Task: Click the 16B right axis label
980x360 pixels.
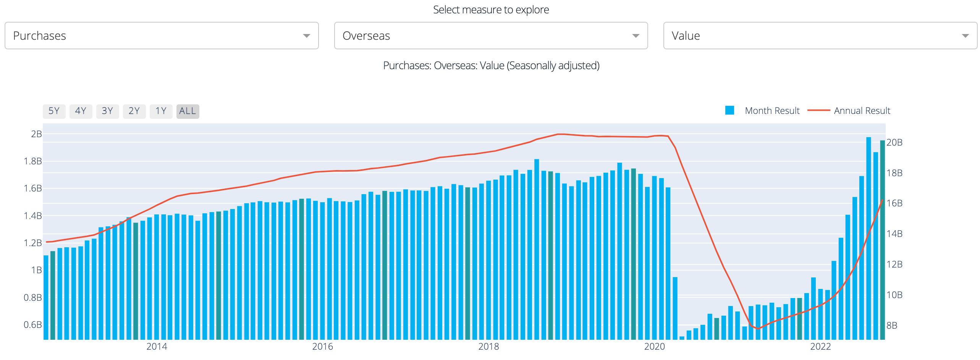Action: [x=894, y=203]
